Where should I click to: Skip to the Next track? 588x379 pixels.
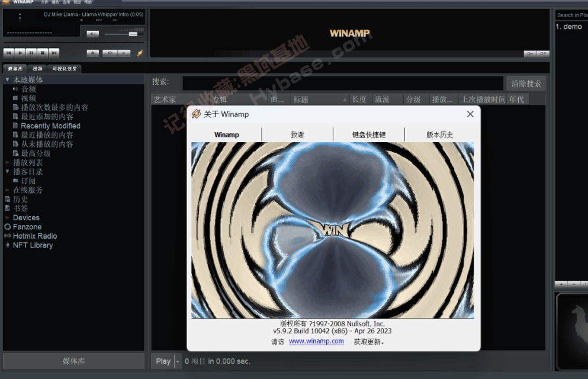pyautogui.click(x=54, y=53)
